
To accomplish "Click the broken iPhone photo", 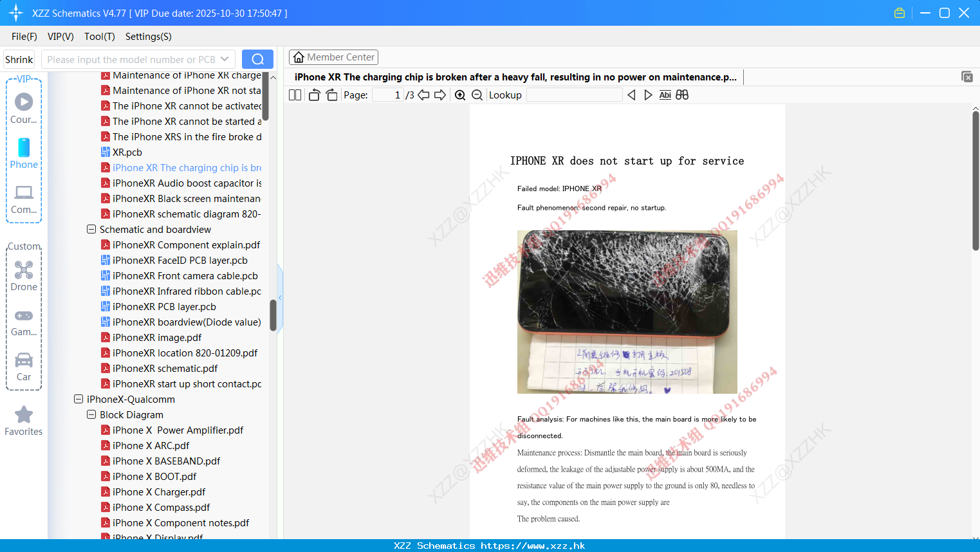I will tap(627, 312).
